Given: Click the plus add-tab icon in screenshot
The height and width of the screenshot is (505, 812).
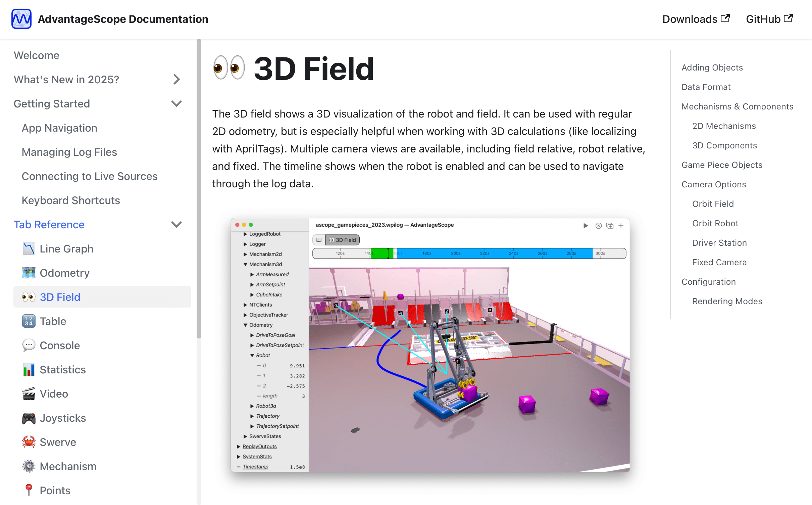Looking at the screenshot, I should click(621, 226).
